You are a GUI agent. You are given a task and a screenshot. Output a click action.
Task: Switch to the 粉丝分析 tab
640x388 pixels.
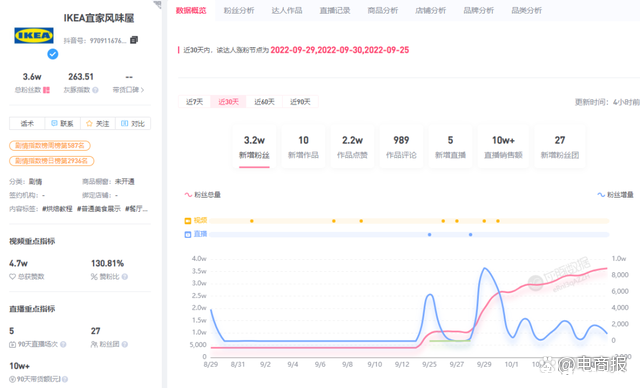[239, 11]
